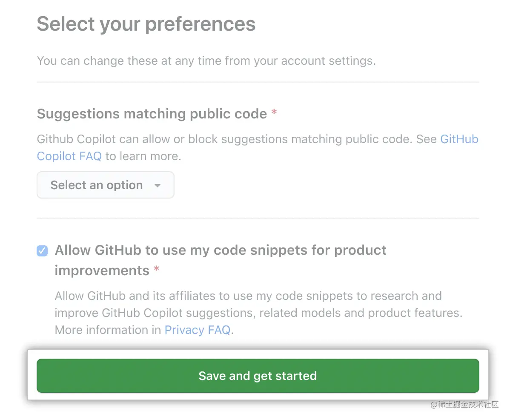The image size is (510, 420).
Task: Click the asterisk after improvements
Action: (x=156, y=270)
